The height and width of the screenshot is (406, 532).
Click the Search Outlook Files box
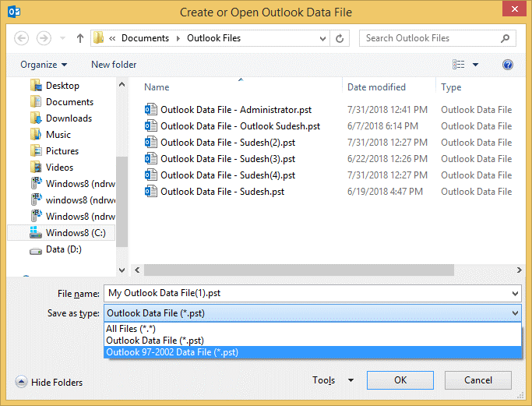437,38
